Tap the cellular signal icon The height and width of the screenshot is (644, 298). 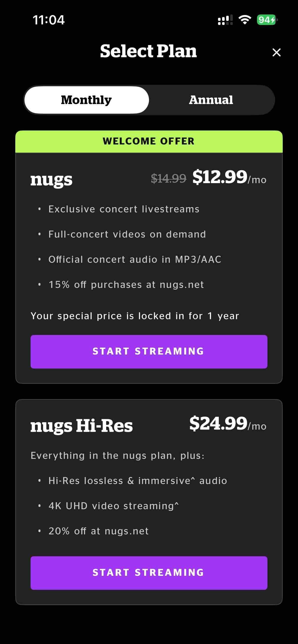225,20
